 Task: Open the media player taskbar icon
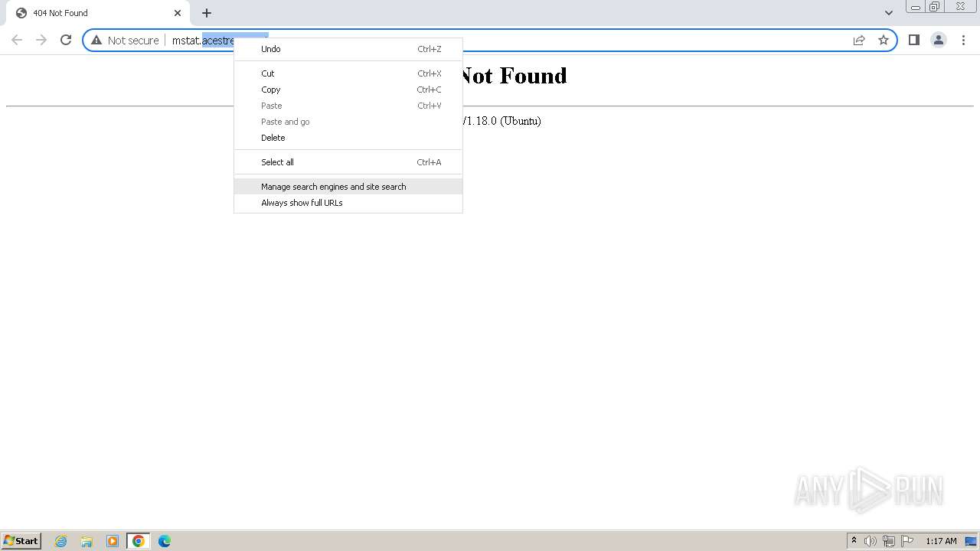tap(113, 541)
